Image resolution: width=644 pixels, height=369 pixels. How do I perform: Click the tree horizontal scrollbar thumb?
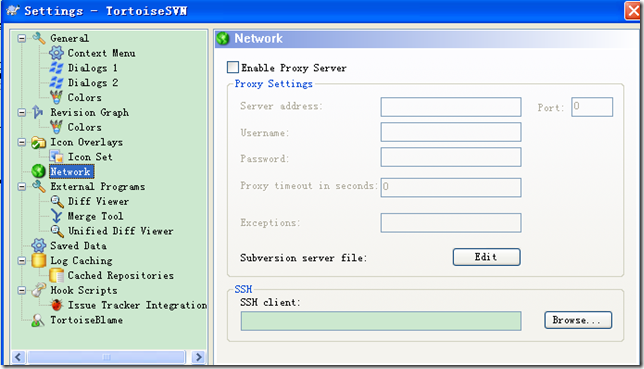106,357
